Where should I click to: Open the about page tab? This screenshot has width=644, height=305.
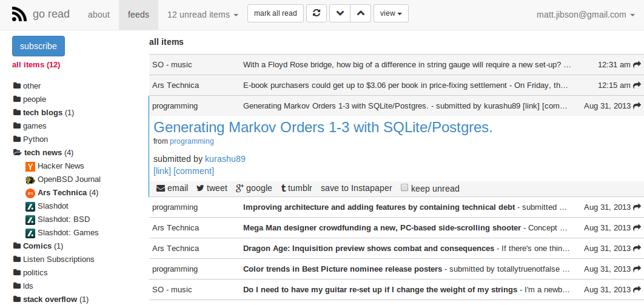99,15
